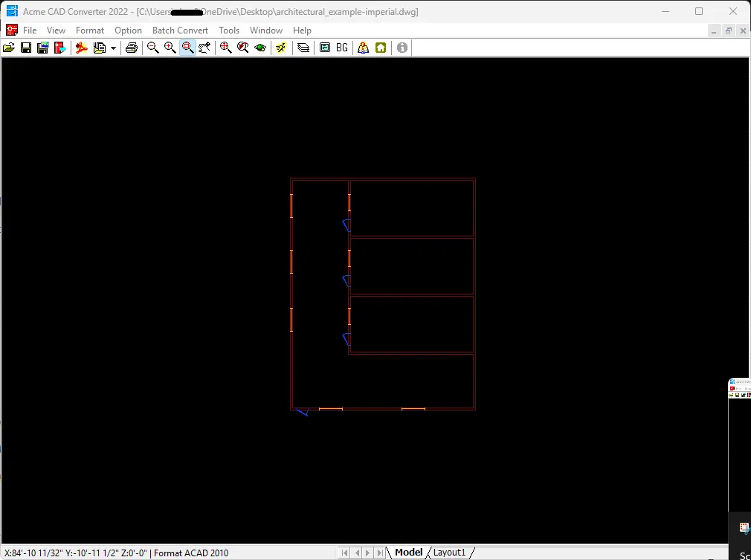This screenshot has width=751, height=560.
Task: Click the first-tab navigation arrow
Action: [344, 553]
